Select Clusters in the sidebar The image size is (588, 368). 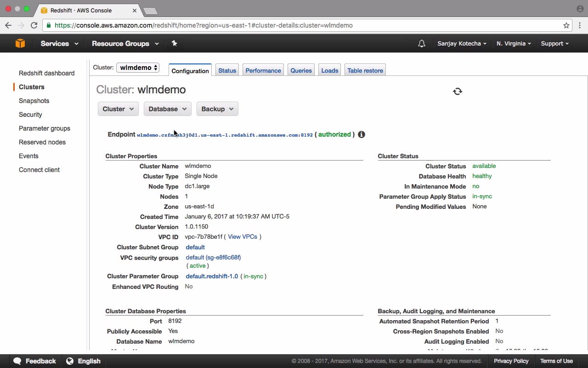pyautogui.click(x=32, y=87)
